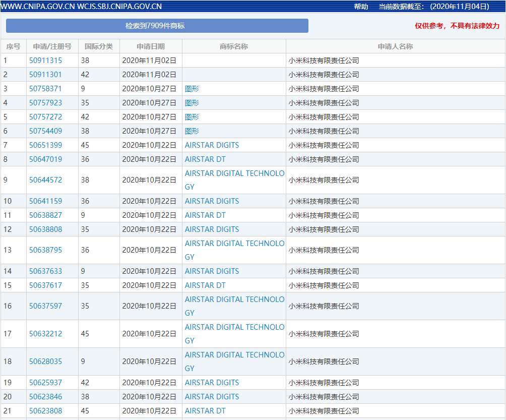The width and height of the screenshot is (506, 420).
Task: Open 图形 trademark in row 5
Action: (x=192, y=117)
